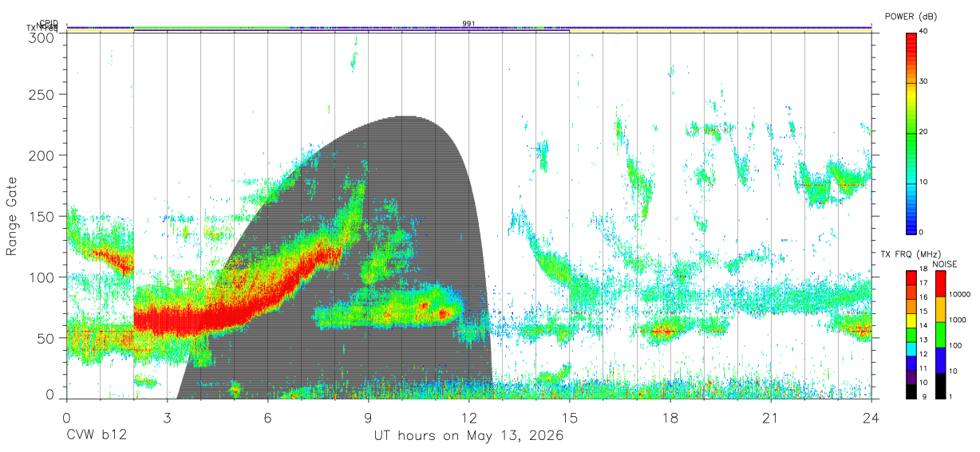
Task: Click the "200" tick on the Range Gate axis
Action: tap(43, 155)
